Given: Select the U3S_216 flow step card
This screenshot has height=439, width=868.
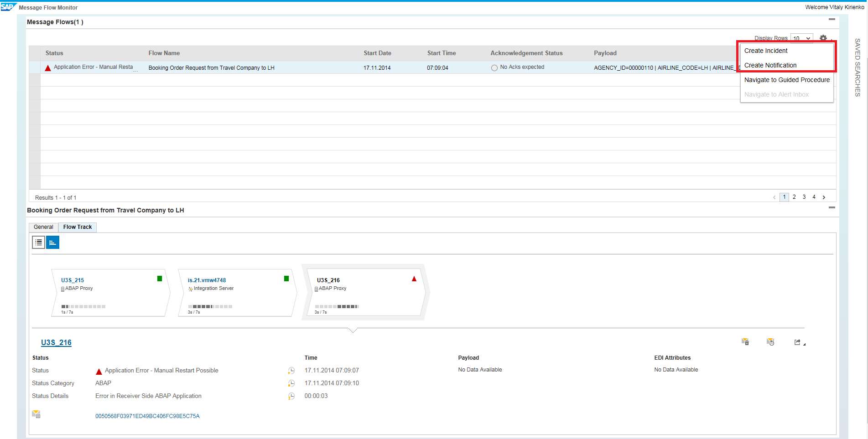Looking at the screenshot, I should click(365, 292).
